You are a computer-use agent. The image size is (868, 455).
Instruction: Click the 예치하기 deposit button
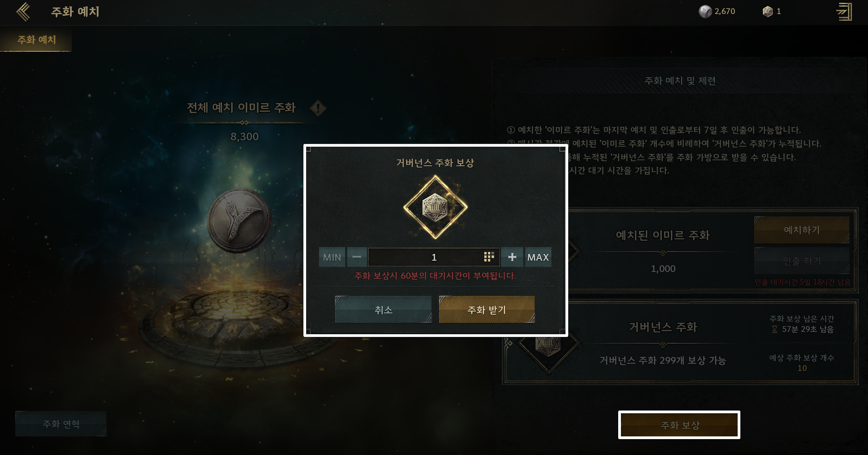pos(802,230)
